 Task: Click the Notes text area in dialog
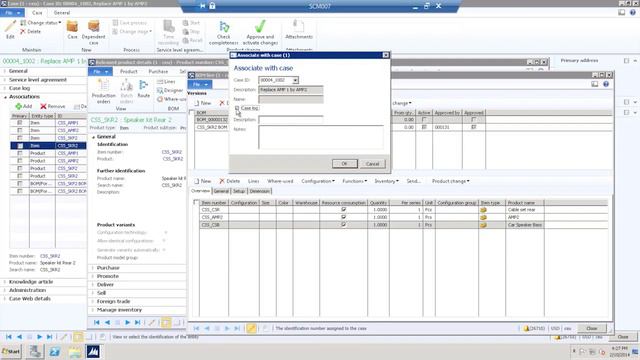321,137
